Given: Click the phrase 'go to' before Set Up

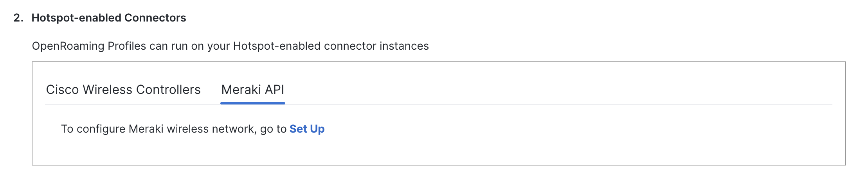Looking at the screenshot, I should click(274, 129).
